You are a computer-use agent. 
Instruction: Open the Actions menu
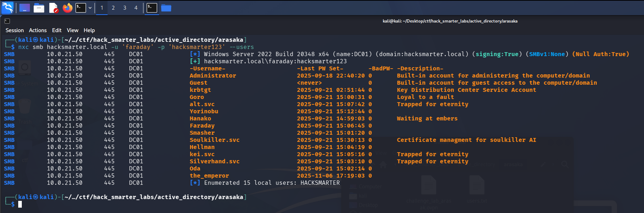click(x=38, y=30)
